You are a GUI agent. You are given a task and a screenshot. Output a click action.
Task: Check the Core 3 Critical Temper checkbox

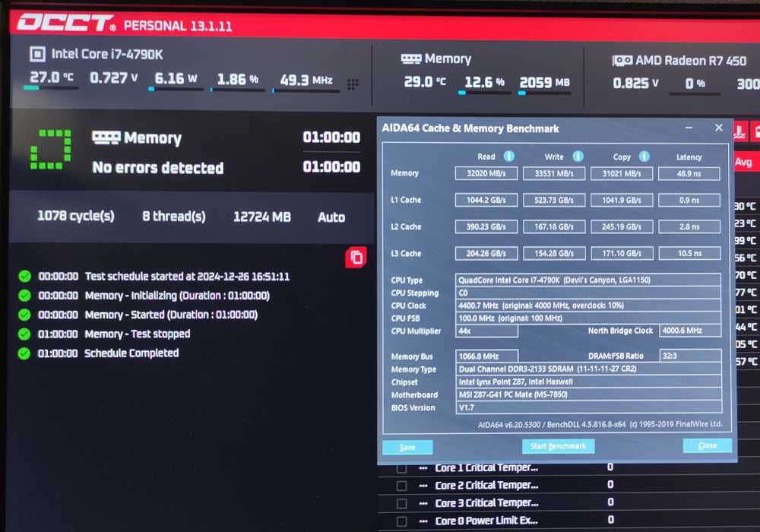[401, 504]
